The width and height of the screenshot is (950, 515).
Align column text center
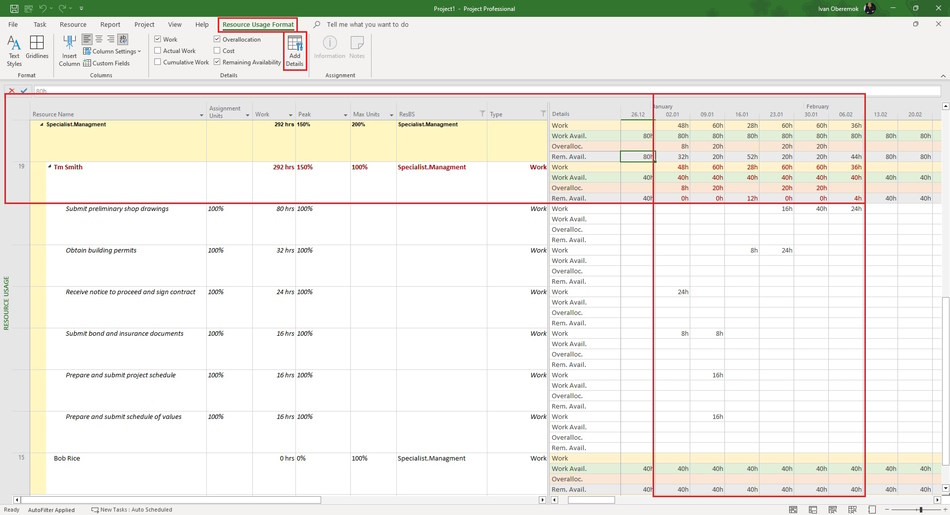click(99, 39)
